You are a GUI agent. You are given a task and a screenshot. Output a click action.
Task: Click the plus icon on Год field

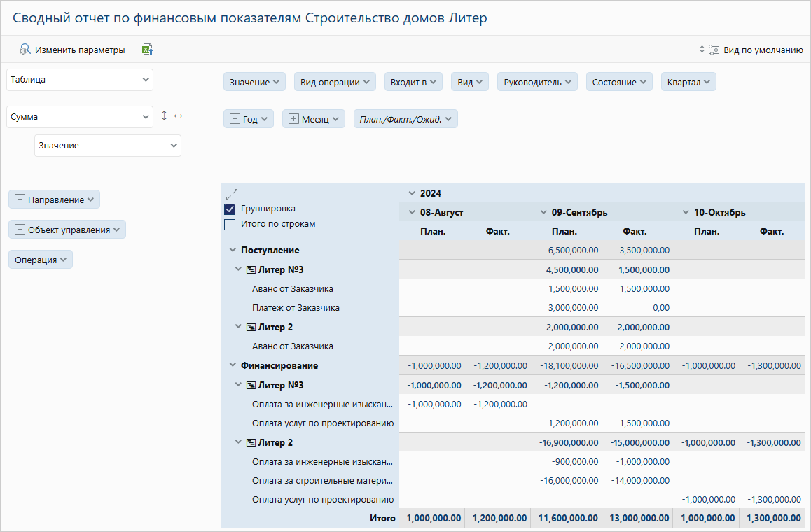pyautogui.click(x=235, y=120)
